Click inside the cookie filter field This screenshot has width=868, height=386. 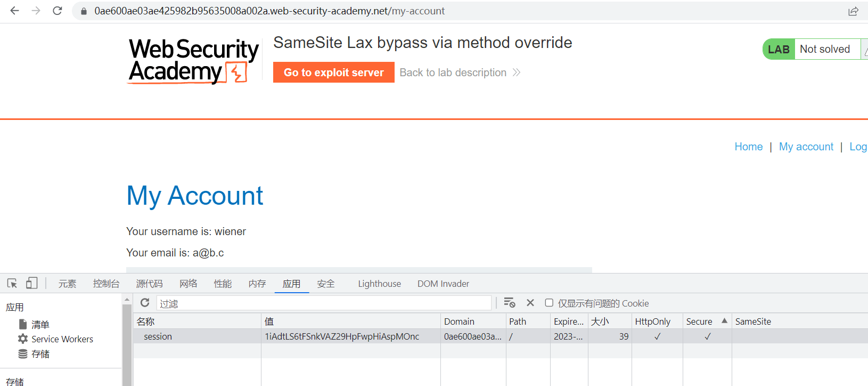pos(324,303)
